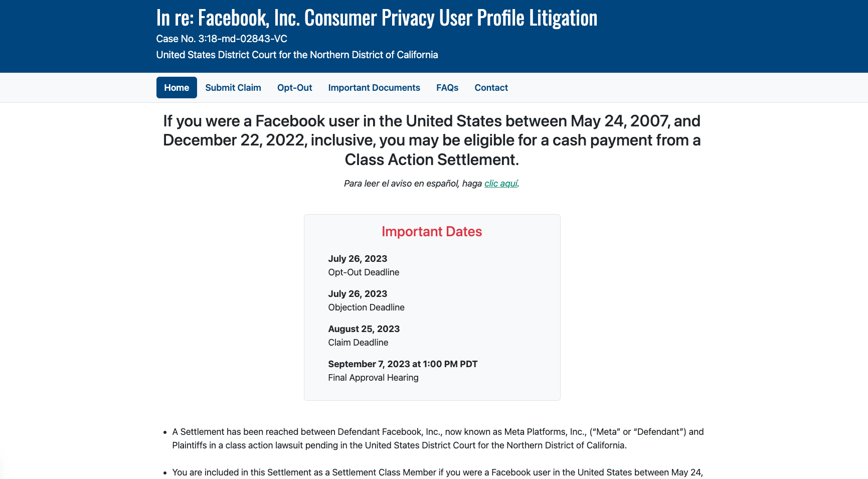Open the Home navigation tab
868x479 pixels.
pyautogui.click(x=177, y=88)
